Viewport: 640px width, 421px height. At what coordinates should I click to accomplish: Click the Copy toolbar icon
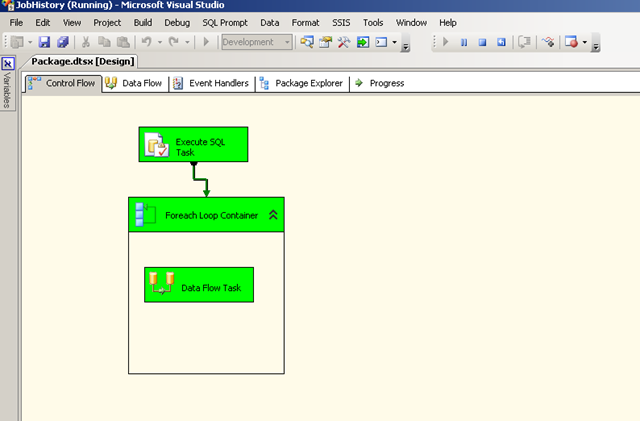[104, 42]
